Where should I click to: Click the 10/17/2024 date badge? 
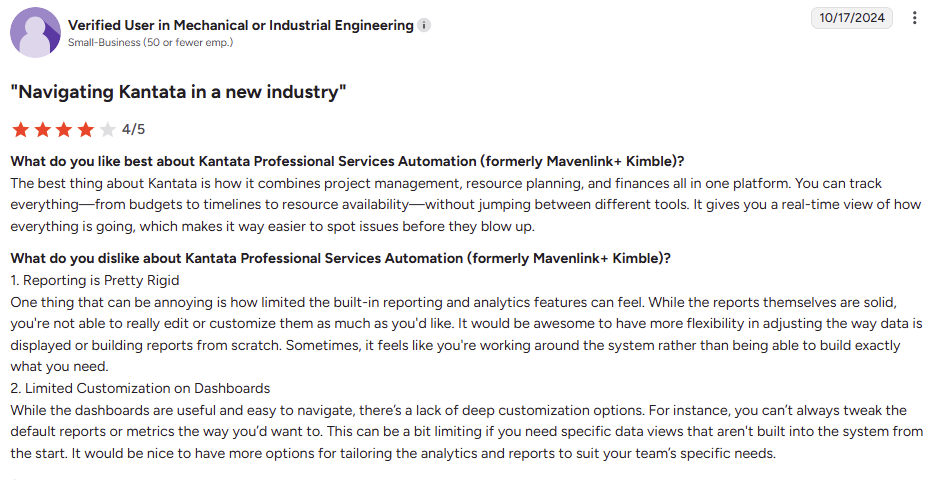[851, 18]
